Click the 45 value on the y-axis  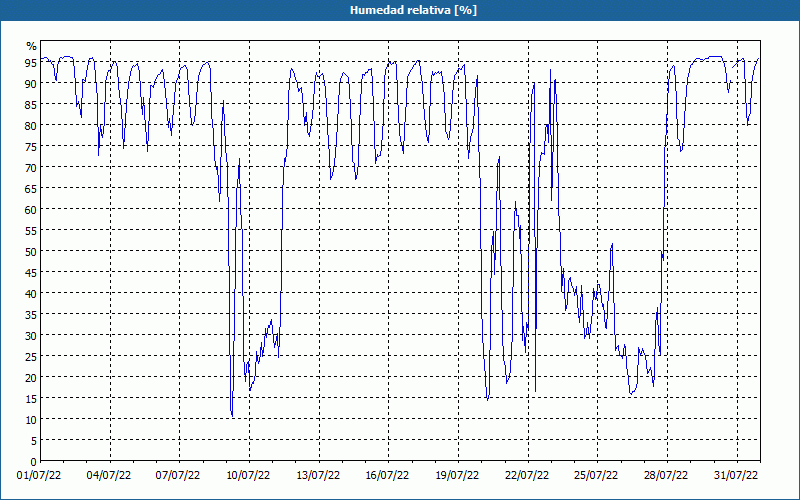pos(31,272)
